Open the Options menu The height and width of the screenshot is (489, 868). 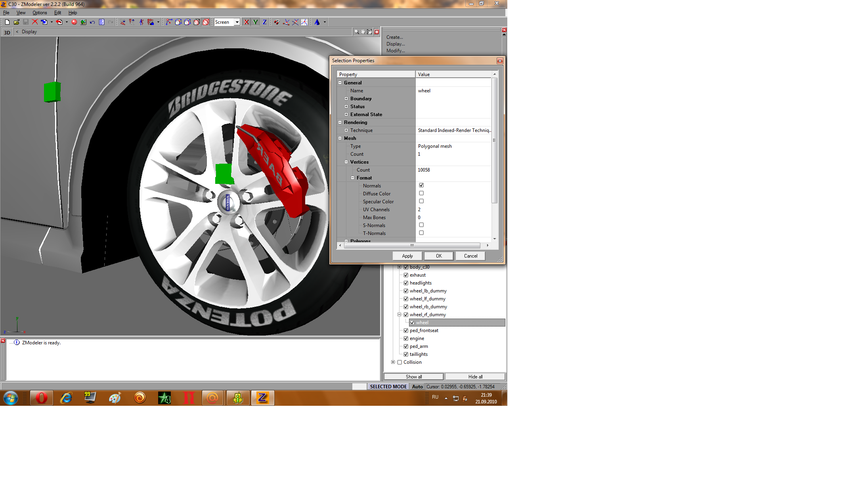click(40, 13)
